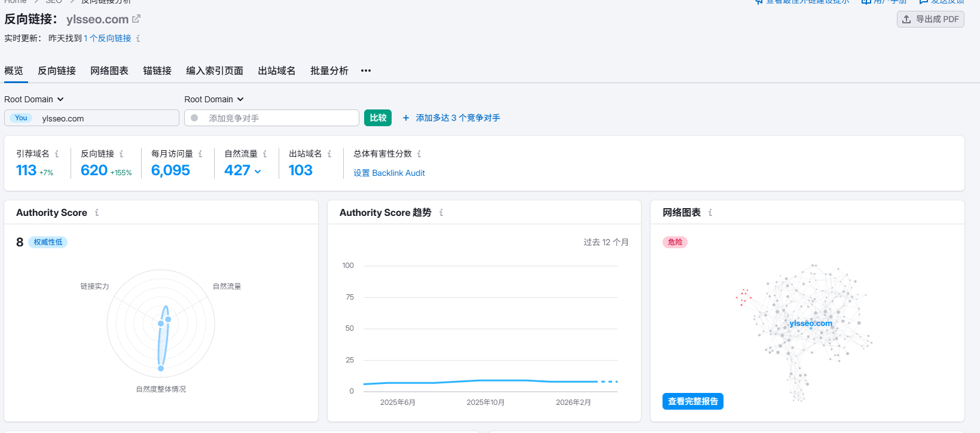Click the ylsseo.com title text in header
The width and height of the screenshot is (980, 433).
[x=97, y=19]
